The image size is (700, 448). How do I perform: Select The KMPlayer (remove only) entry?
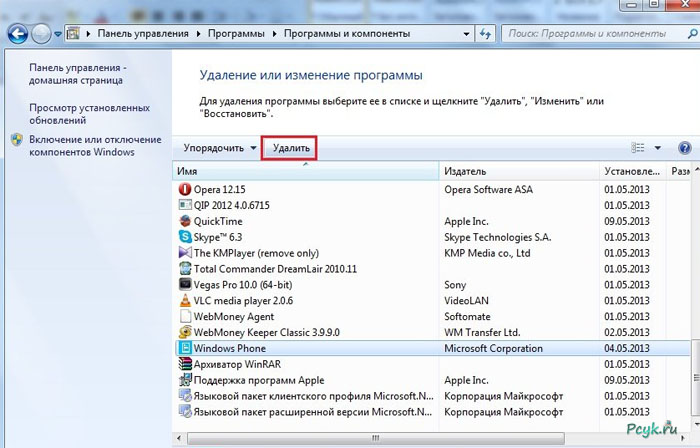point(256,253)
